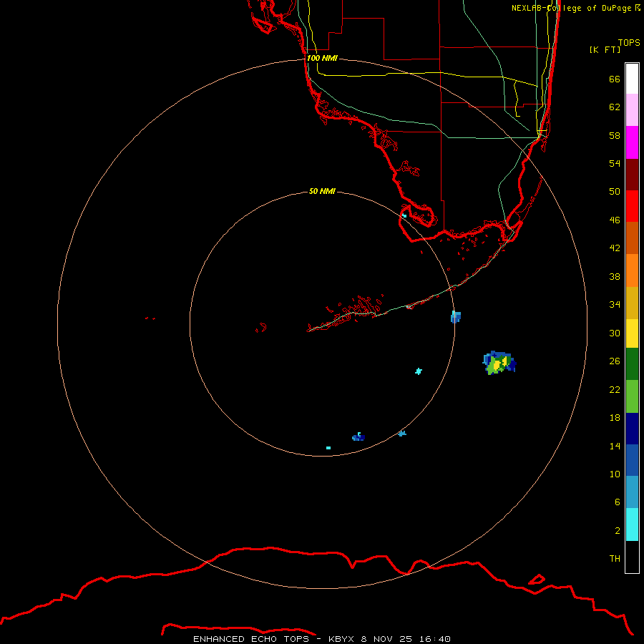Screen dimensions: 644x644
Task: Click the "10" legend value
Action: tap(615, 474)
